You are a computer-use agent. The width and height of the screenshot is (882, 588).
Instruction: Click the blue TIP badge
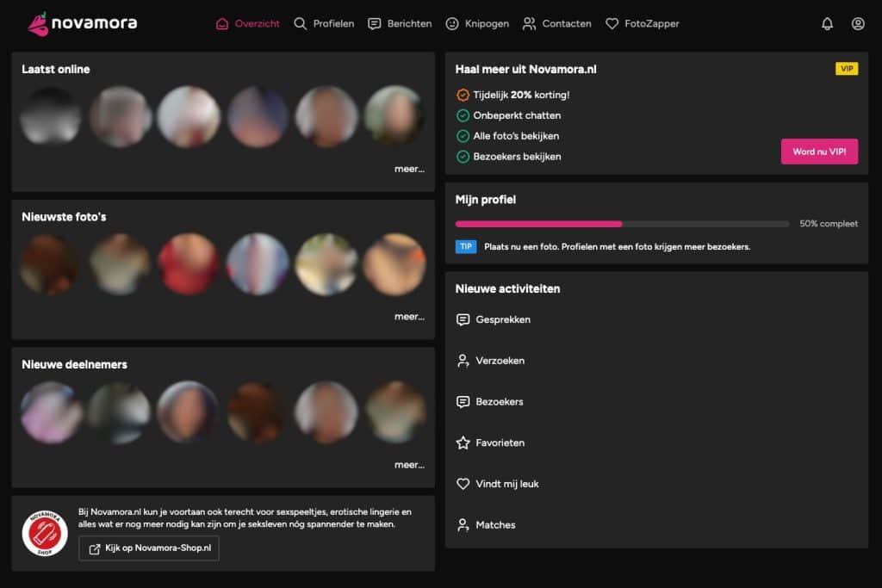tap(466, 247)
